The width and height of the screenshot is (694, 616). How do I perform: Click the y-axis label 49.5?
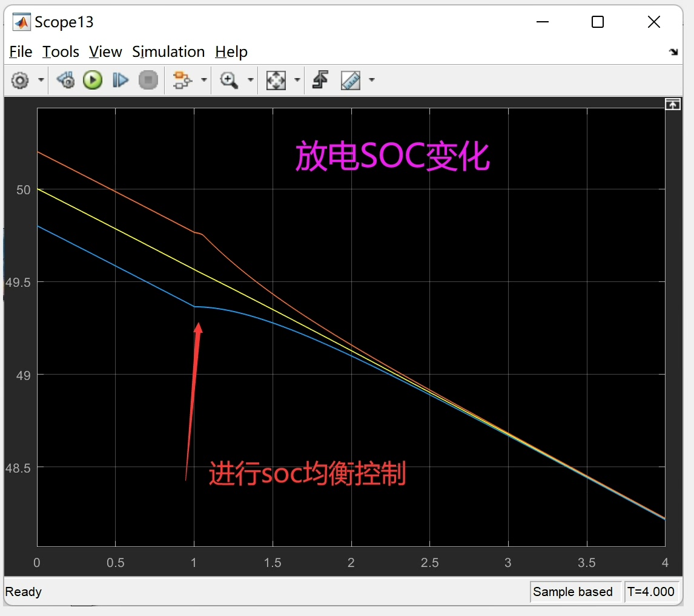coord(18,282)
